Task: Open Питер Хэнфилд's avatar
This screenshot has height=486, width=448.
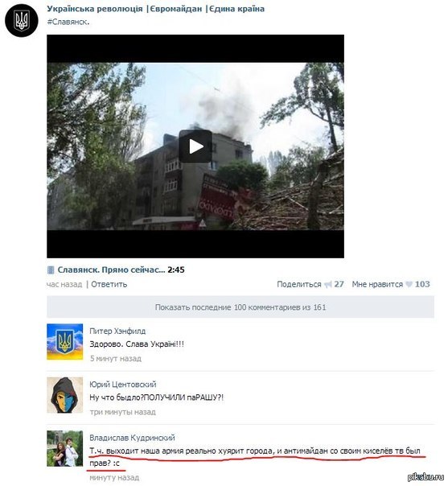Action: tap(65, 341)
